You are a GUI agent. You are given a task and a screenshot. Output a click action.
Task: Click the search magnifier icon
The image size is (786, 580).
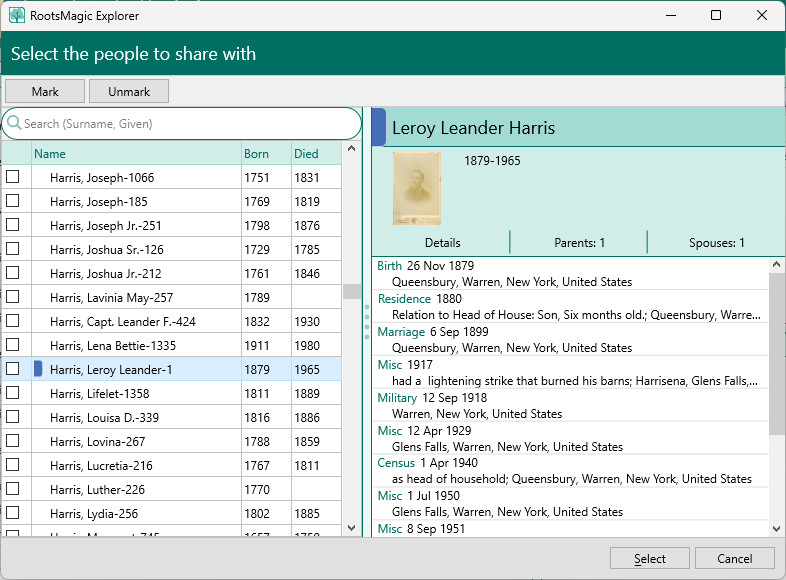tap(14, 124)
